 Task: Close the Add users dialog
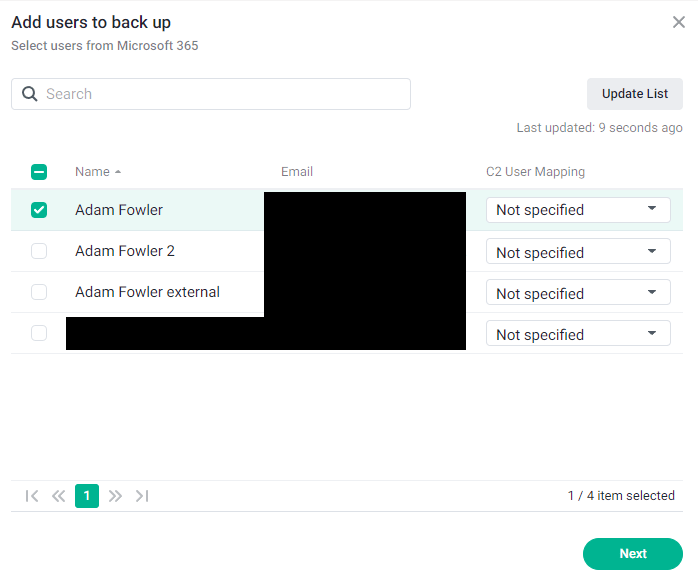click(x=678, y=22)
